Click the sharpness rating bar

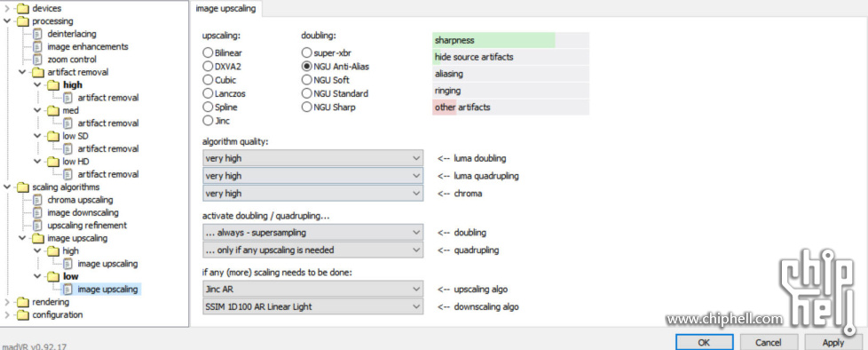tap(510, 41)
